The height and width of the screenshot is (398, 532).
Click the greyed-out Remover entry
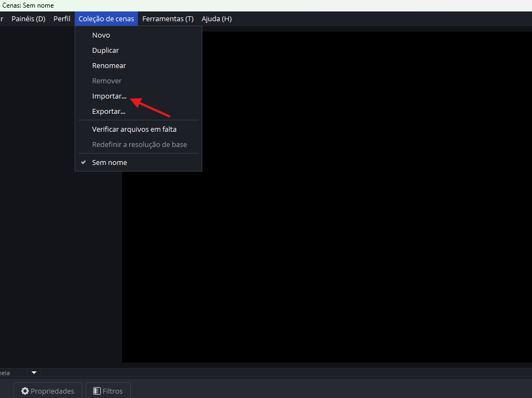(x=107, y=81)
